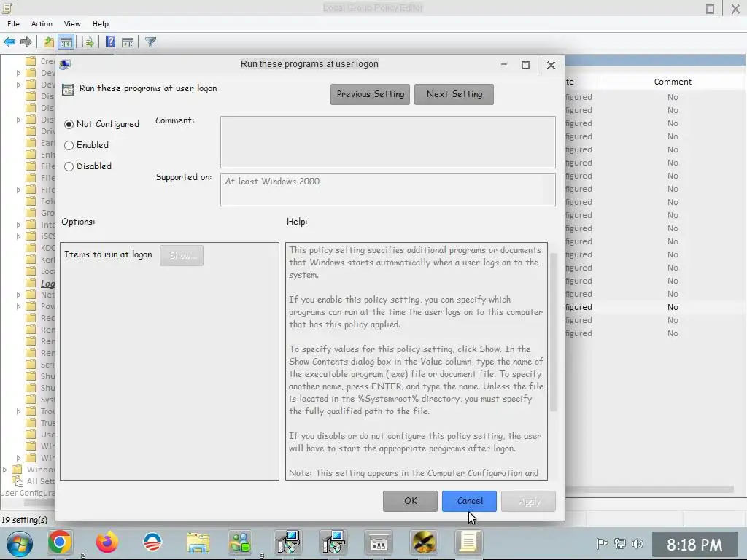Toggle the Show/Hide Console Tree toolbar icon

[x=66, y=42]
